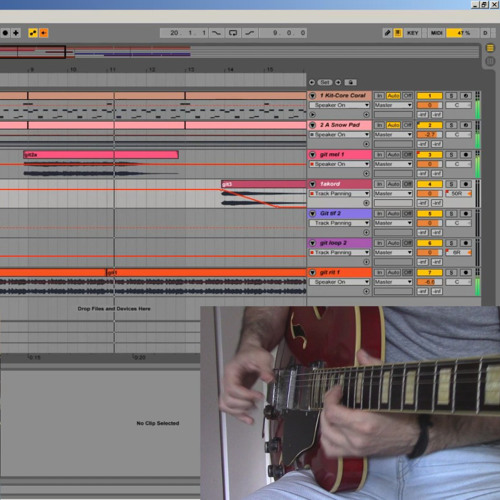Arm the git rit 1 track for recording
This screenshot has height=500, width=500.
tap(466, 273)
